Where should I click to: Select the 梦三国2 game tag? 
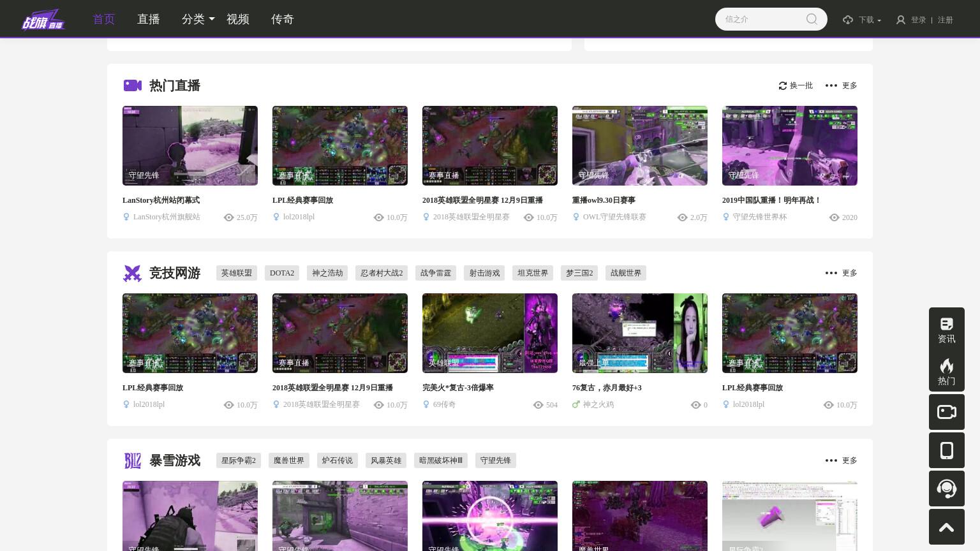click(579, 273)
